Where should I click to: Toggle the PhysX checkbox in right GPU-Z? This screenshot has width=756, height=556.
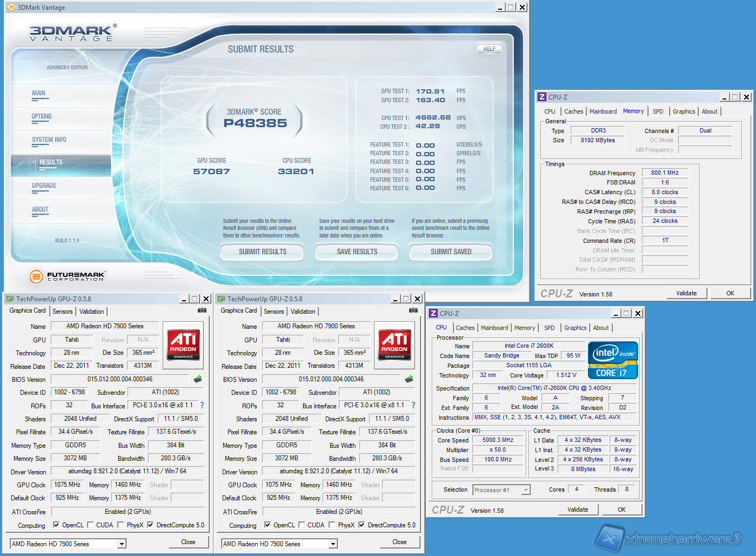332,525
